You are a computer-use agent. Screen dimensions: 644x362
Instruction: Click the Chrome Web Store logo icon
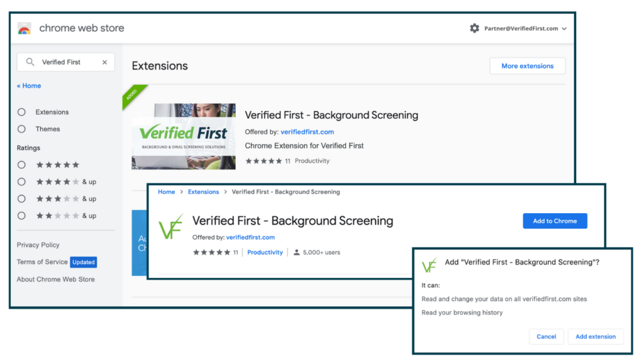(25, 28)
